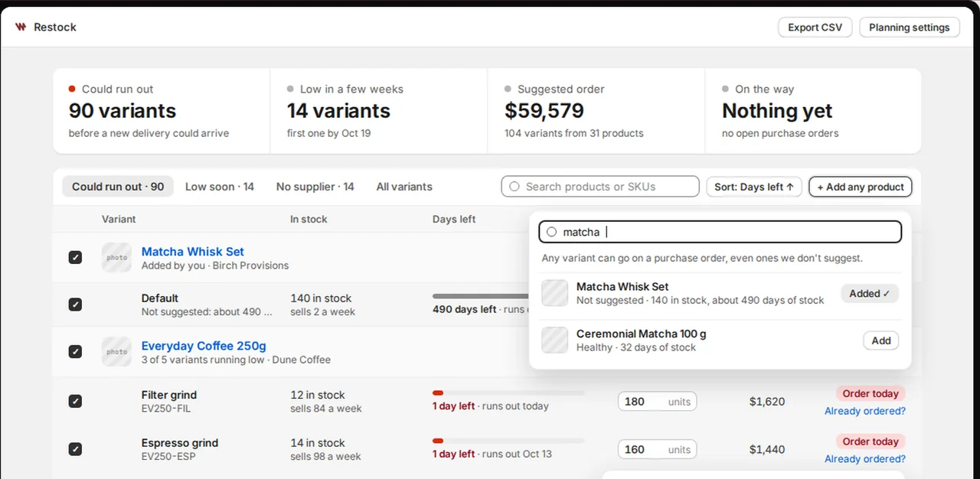Uncheck the Default variant checkbox
The height and width of the screenshot is (479, 980).
tap(75, 305)
